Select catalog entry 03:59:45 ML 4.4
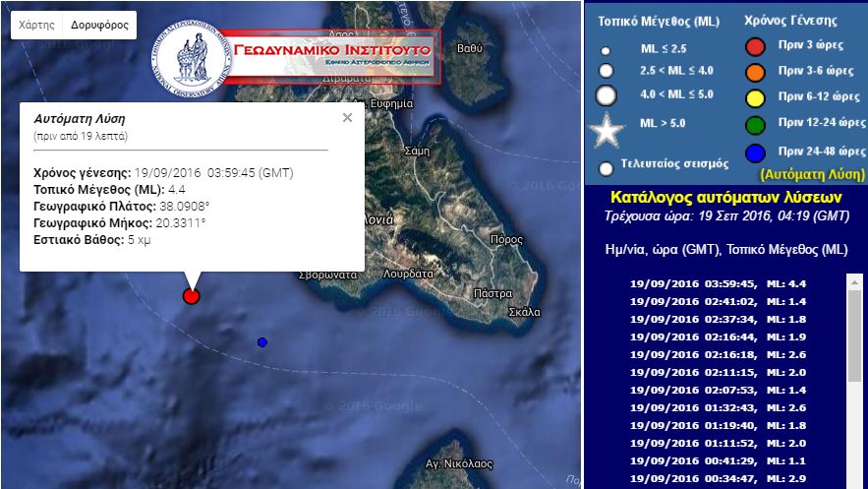The image size is (868, 489). [x=721, y=284]
